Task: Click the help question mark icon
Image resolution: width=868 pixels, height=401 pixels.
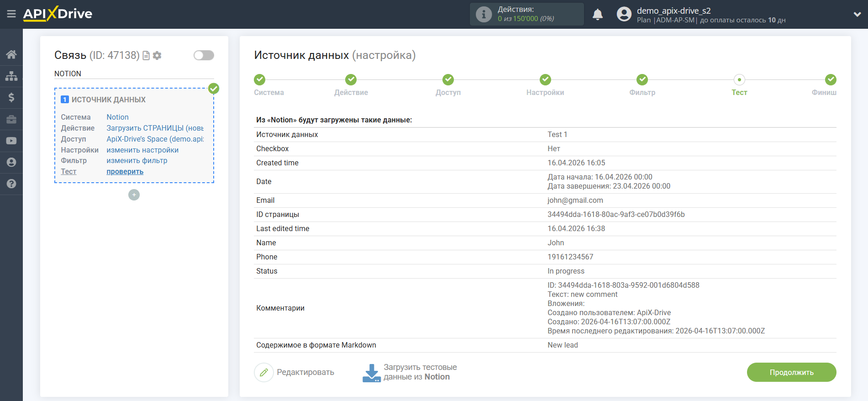Action: point(11,184)
